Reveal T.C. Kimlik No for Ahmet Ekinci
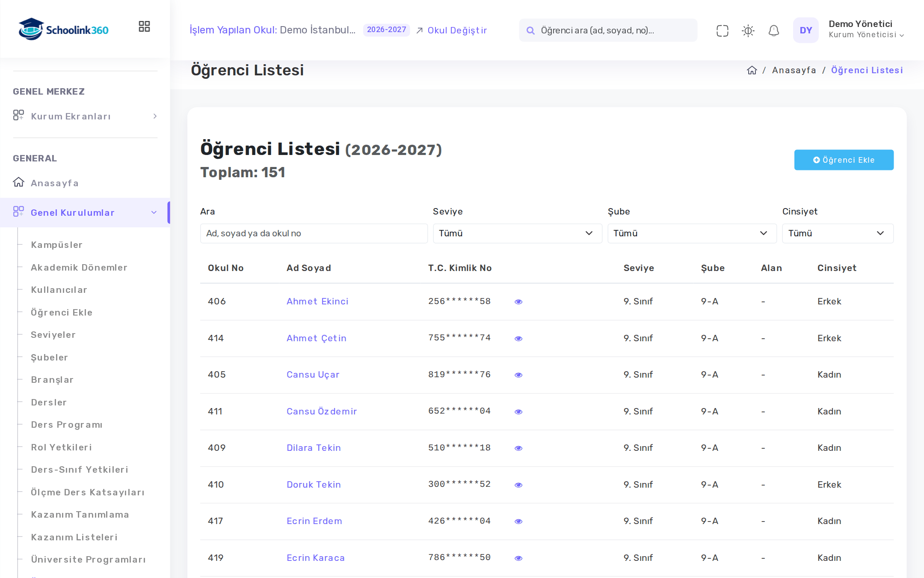 coord(518,302)
